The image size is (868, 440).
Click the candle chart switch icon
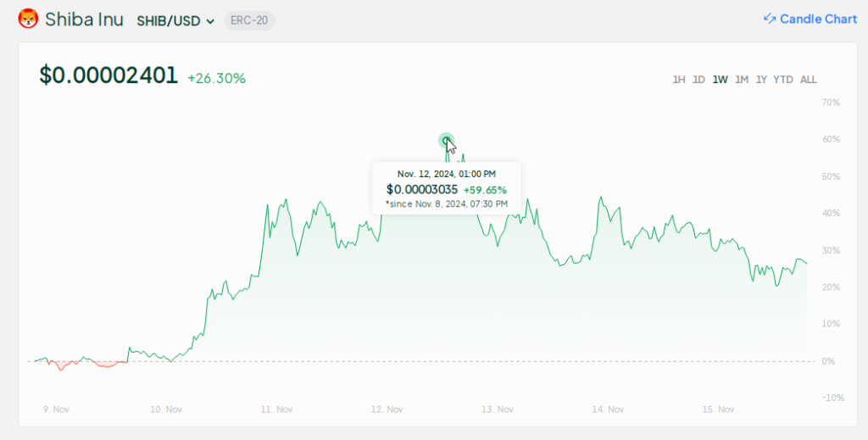(x=770, y=19)
